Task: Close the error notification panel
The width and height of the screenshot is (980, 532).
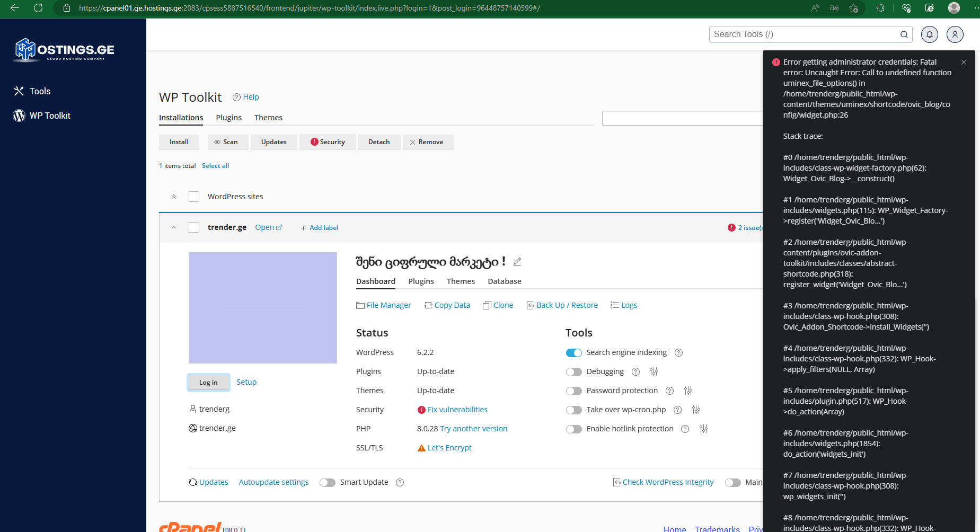Action: coord(964,63)
